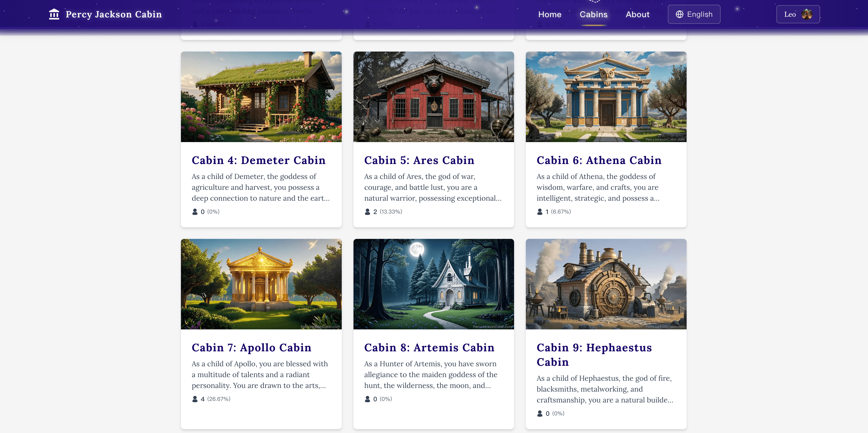Viewport: 868px width, 433px height.
Task: Open Cabin 6: Athena Cabin title
Action: click(599, 160)
